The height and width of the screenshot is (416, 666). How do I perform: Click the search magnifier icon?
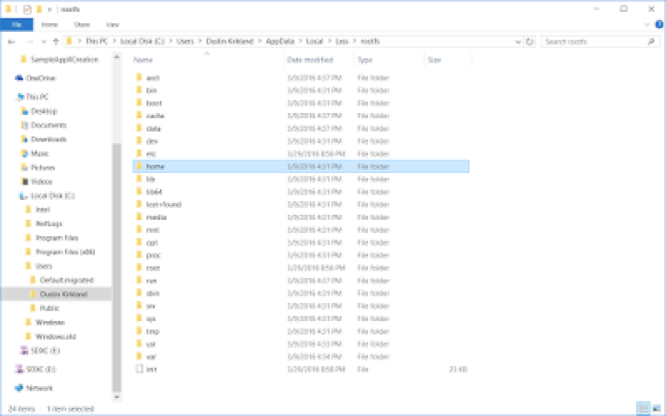pyautogui.click(x=651, y=42)
